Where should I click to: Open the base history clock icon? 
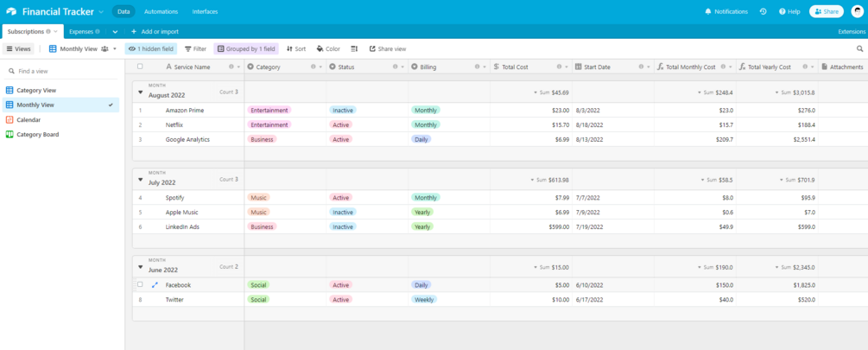tap(763, 11)
